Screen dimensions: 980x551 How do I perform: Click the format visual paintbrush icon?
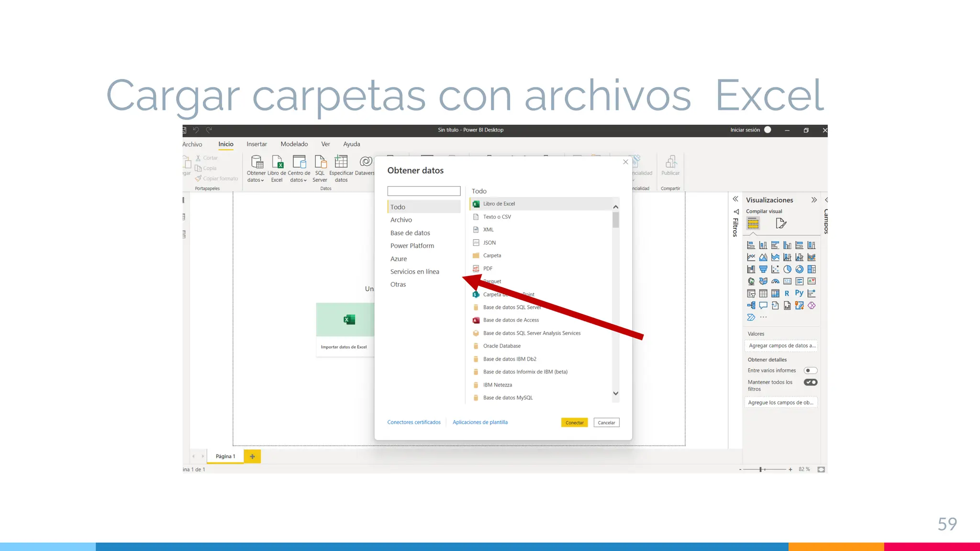click(x=781, y=223)
